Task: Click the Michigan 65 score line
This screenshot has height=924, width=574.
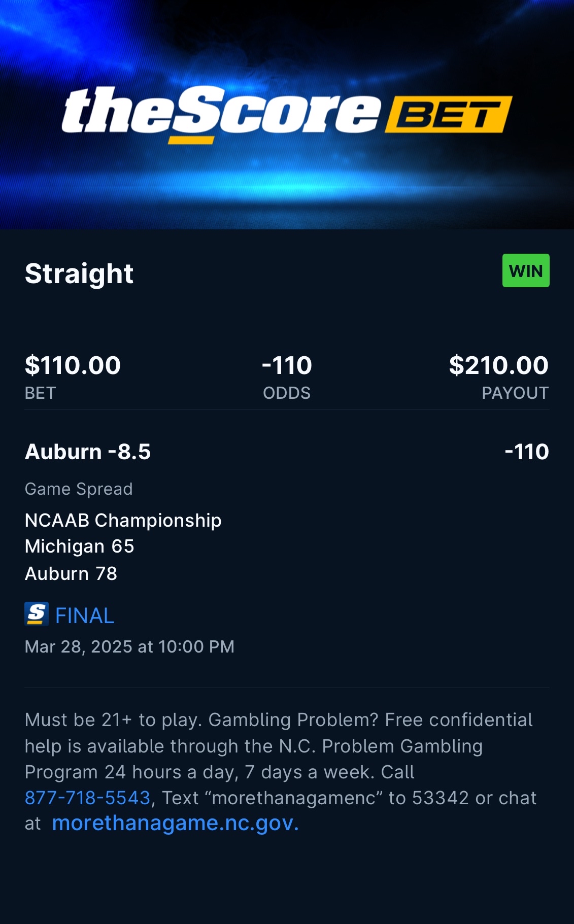Action: click(80, 546)
